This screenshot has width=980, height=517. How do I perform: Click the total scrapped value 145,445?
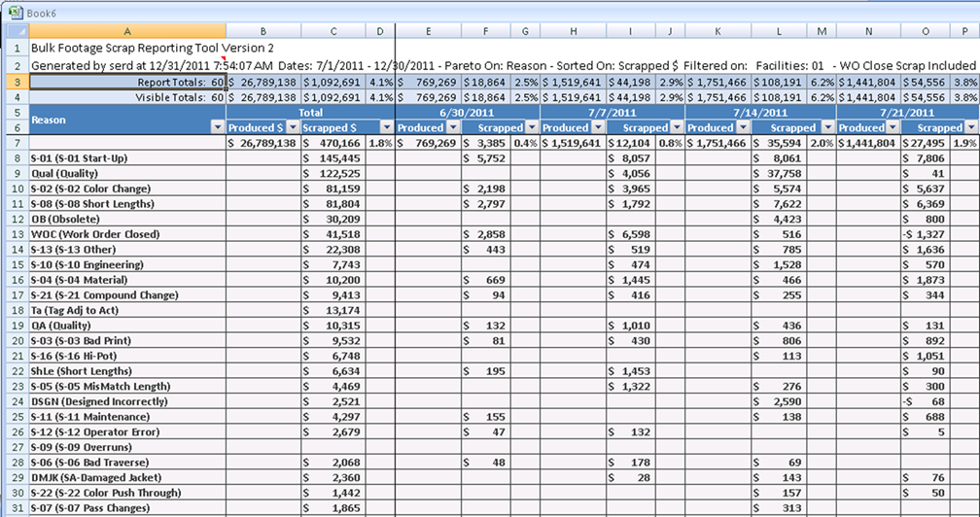click(x=333, y=158)
